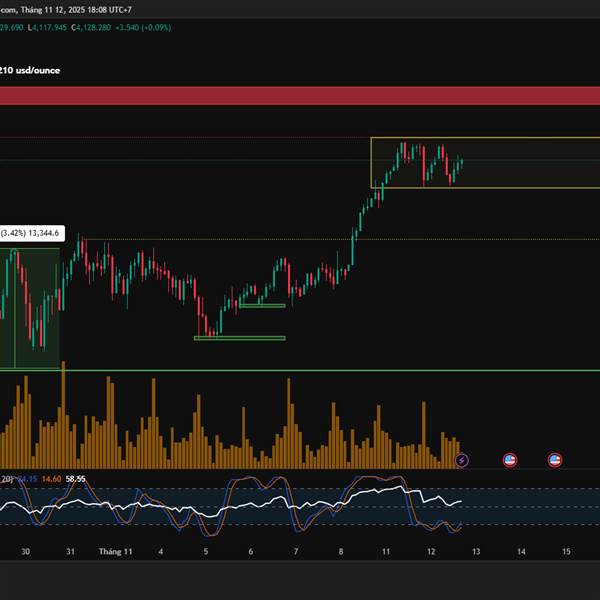The image size is (600, 600).
Task: Open the US flag event near 15
Action: (555, 460)
